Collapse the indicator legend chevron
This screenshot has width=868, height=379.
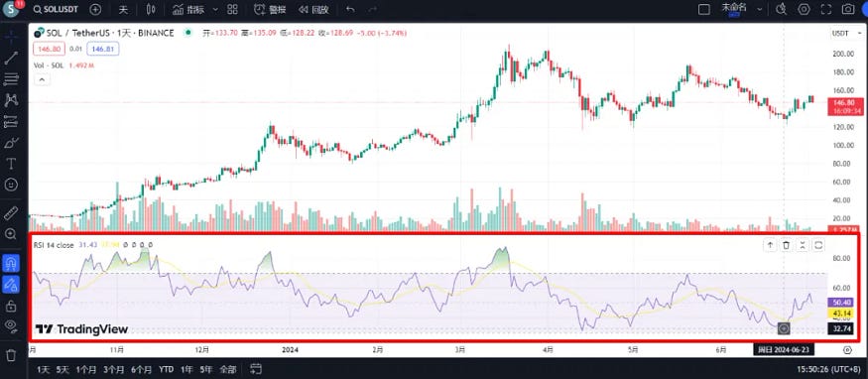(x=42, y=79)
